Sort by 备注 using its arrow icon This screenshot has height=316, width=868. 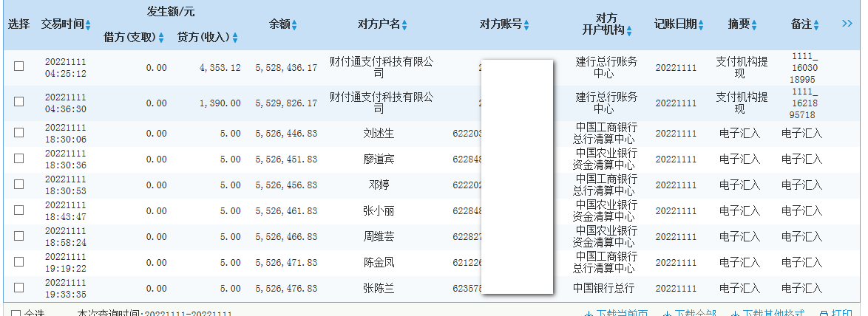(x=816, y=25)
